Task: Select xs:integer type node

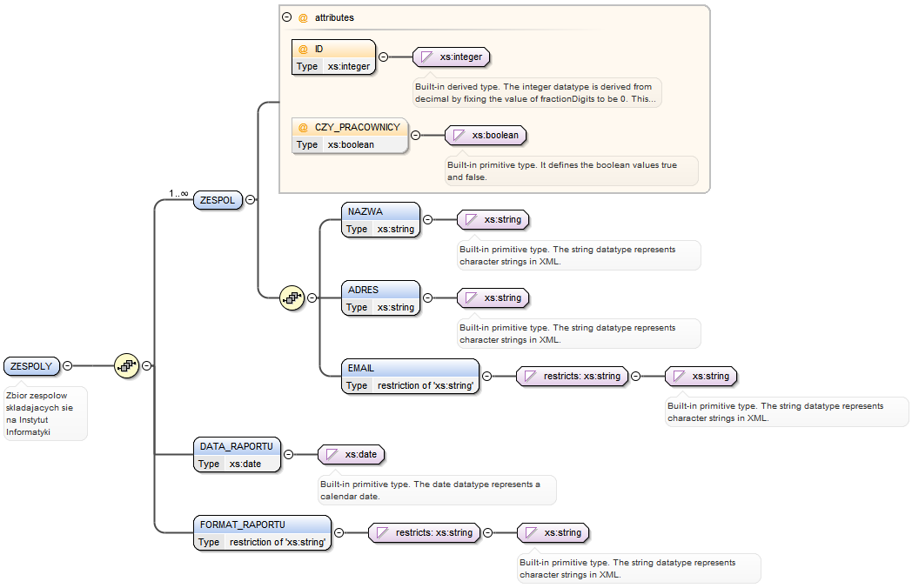Action: (452, 57)
